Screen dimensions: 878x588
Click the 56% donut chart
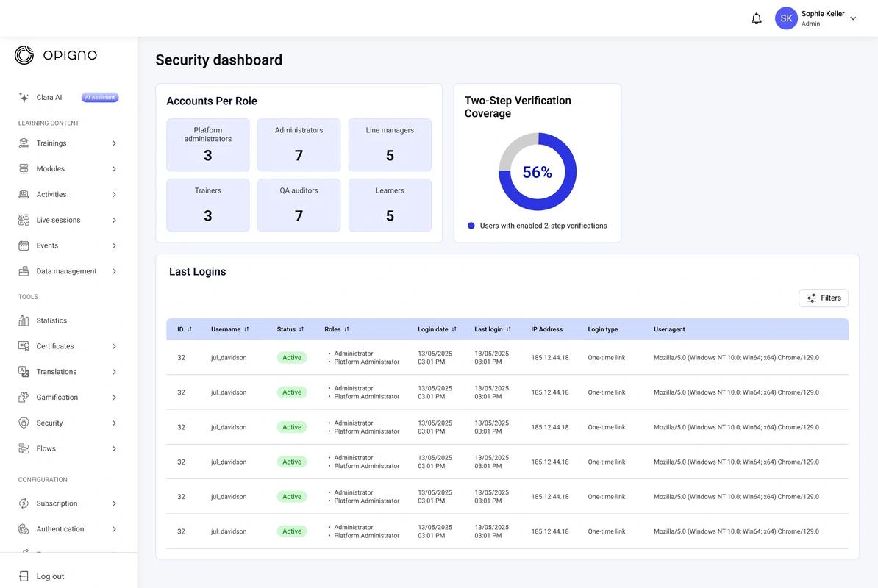[538, 172]
